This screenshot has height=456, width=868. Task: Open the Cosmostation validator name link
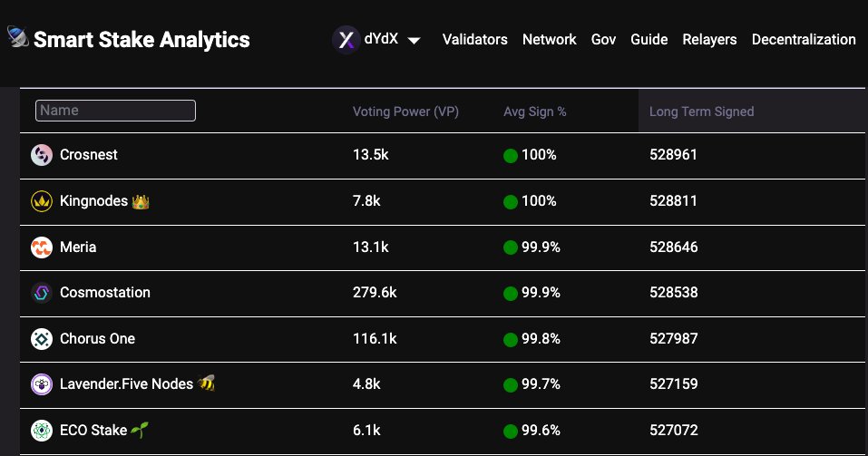(x=105, y=292)
